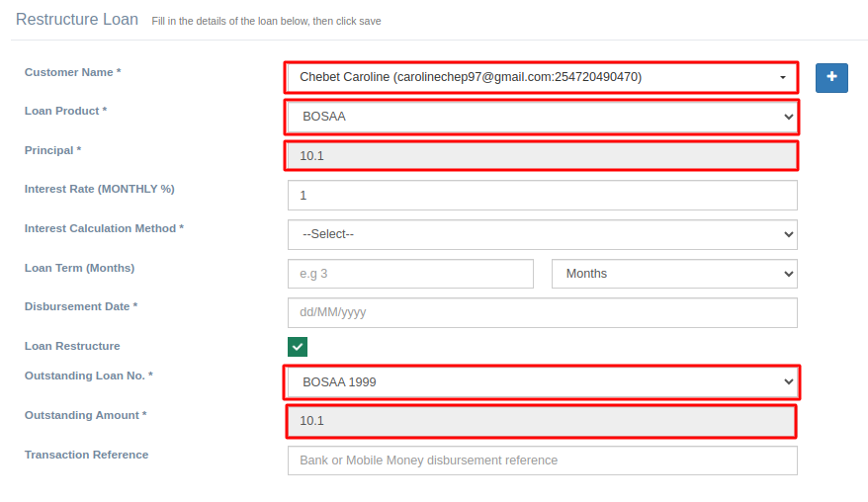
Task: Open the Customer Name dropdown
Action: [541, 77]
